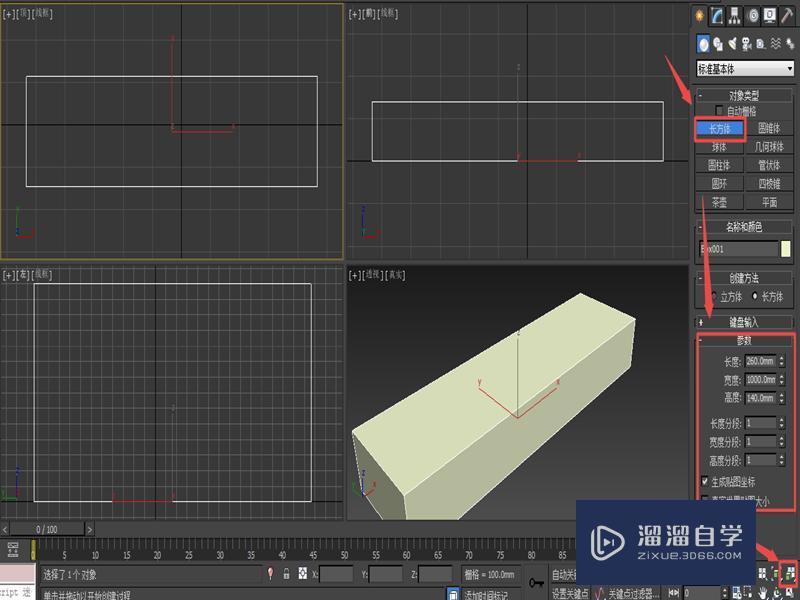
Task: Click the selection lock icon in status bar
Action: pos(287,574)
